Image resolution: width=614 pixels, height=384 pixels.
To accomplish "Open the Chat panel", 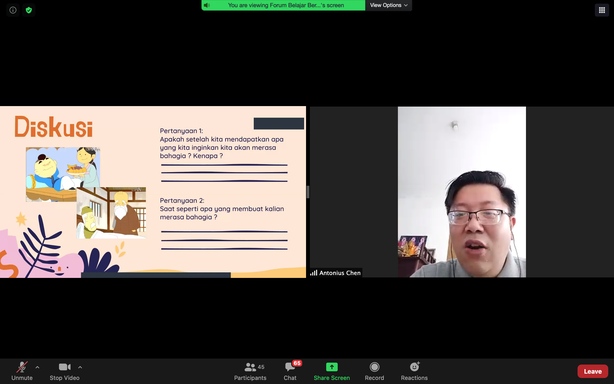I will [290, 371].
